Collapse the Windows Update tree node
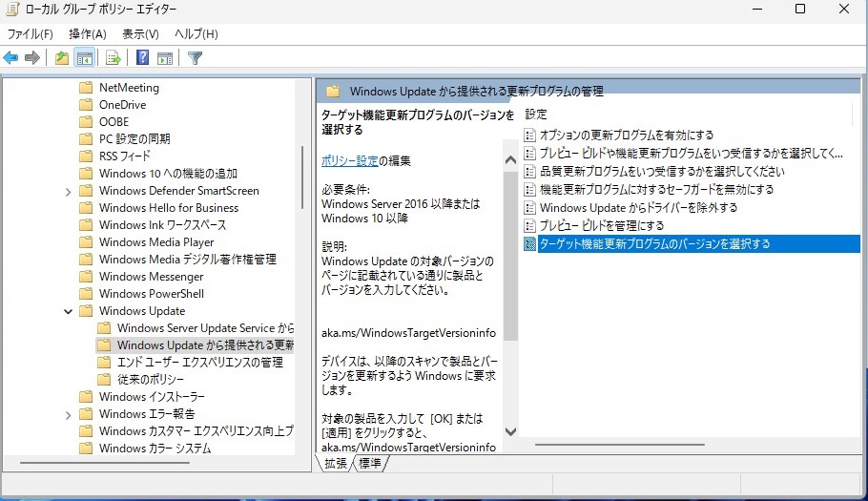The image size is (868, 501). click(69, 311)
